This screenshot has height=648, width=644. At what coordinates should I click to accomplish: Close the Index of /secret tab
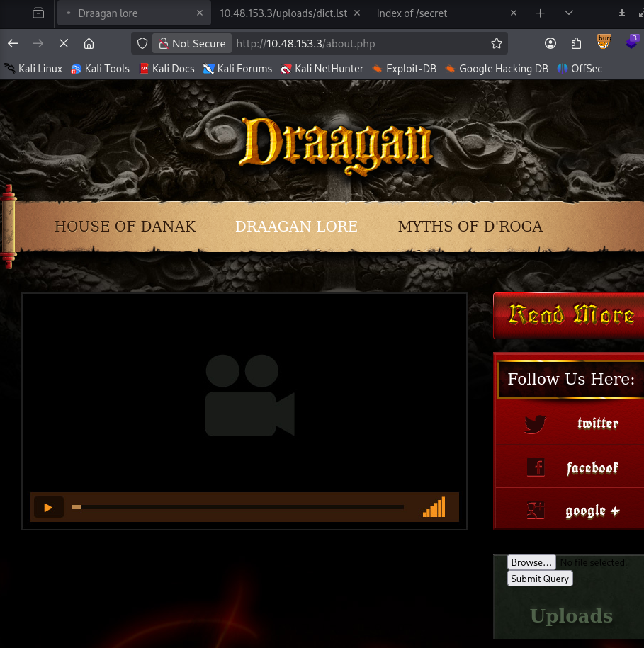tap(514, 13)
